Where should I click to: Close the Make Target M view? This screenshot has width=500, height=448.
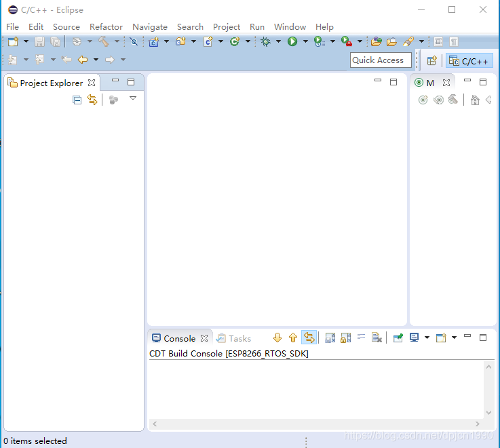(446, 83)
